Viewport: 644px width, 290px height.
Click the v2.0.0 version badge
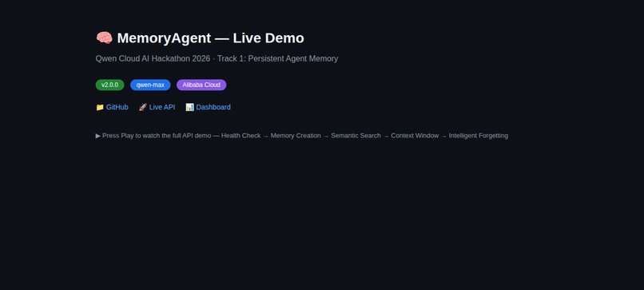tap(109, 85)
